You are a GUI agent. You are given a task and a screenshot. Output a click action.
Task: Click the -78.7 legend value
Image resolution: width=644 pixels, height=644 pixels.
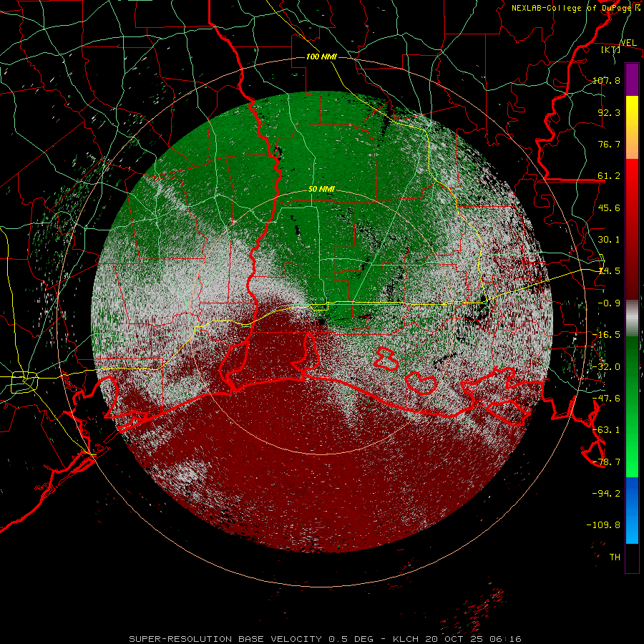606,462
